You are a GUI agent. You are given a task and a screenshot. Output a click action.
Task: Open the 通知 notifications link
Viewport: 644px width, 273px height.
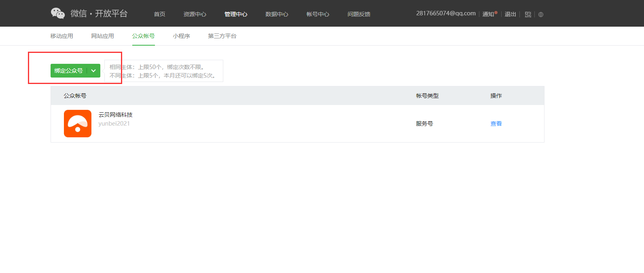[x=488, y=14]
